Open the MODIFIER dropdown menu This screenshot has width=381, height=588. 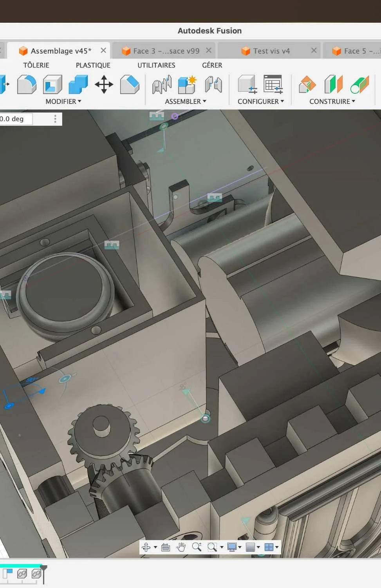63,102
